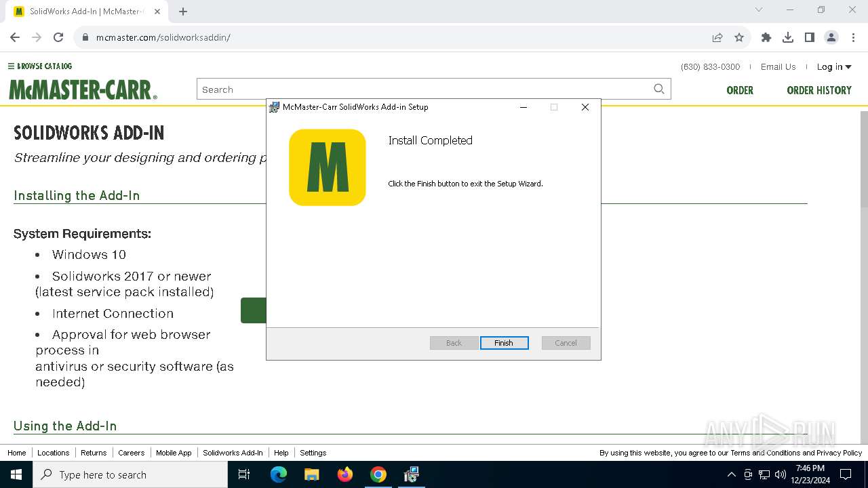Click the Help footer link
The height and width of the screenshot is (488, 868).
(x=281, y=453)
